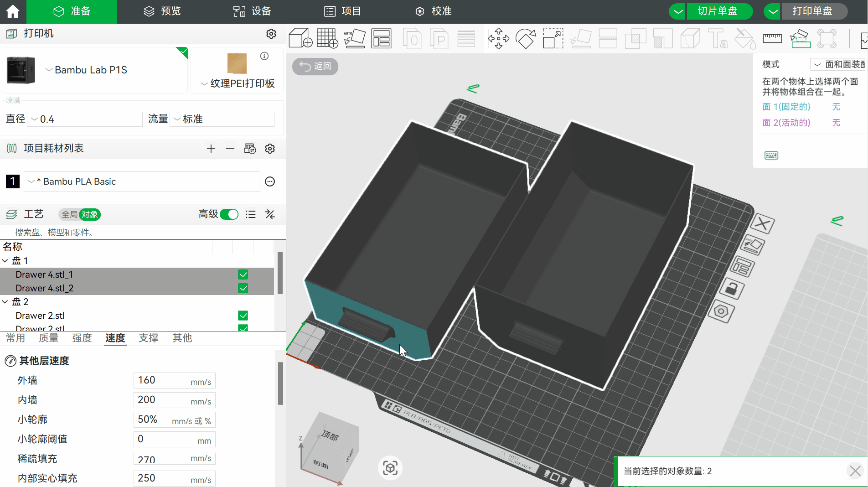Open the 切片单盘 slice dropdown arrow
This screenshot has width=868, height=487.
click(678, 11)
